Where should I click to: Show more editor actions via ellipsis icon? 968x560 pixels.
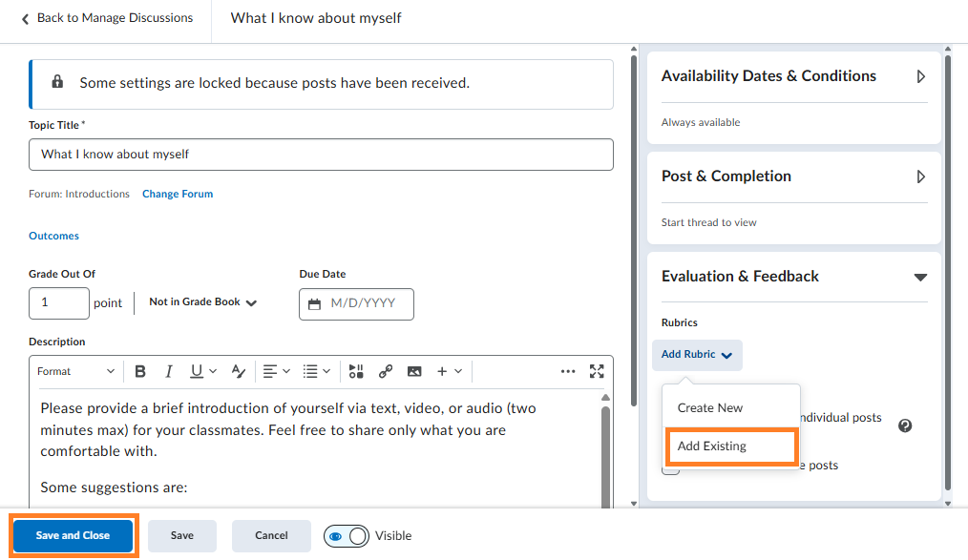click(x=568, y=371)
